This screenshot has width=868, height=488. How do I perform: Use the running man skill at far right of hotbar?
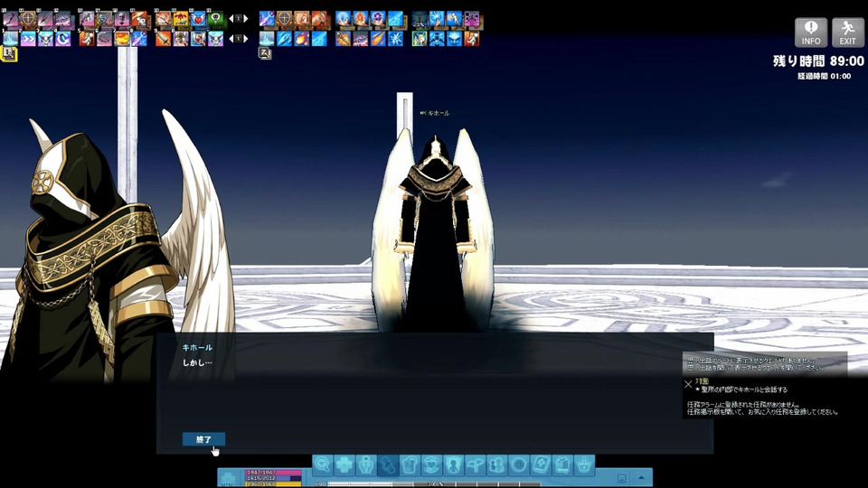click(x=471, y=38)
